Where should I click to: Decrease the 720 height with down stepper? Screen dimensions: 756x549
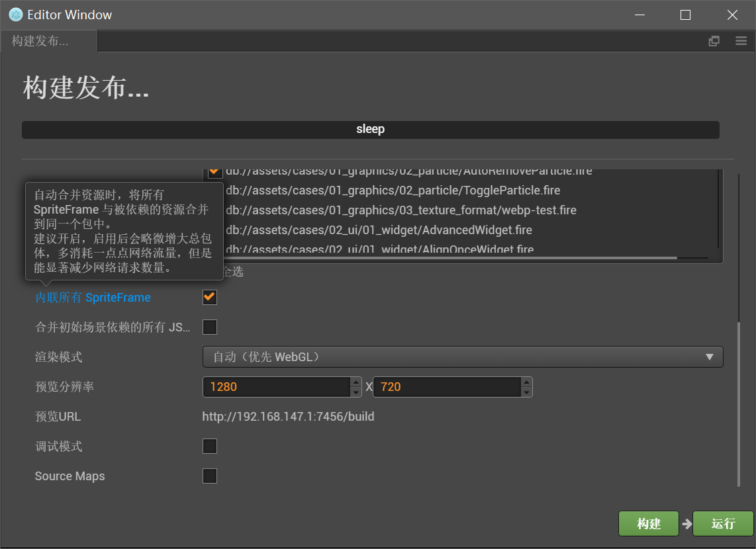[x=526, y=392]
